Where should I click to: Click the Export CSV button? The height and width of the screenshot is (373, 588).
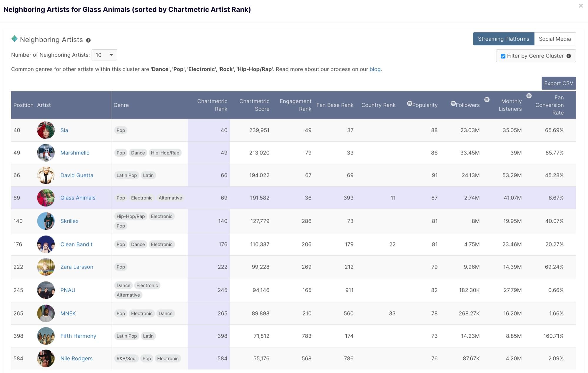(559, 83)
